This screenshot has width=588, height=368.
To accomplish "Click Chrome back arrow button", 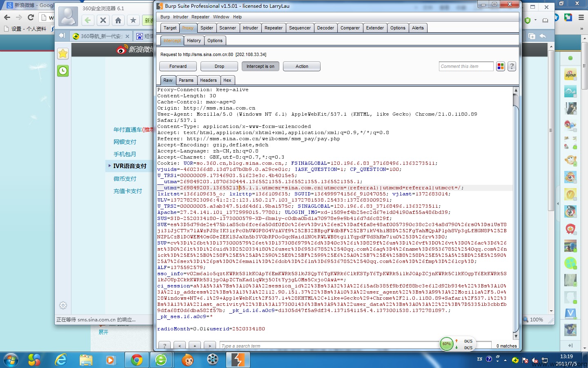I will pyautogui.click(x=7, y=17).
